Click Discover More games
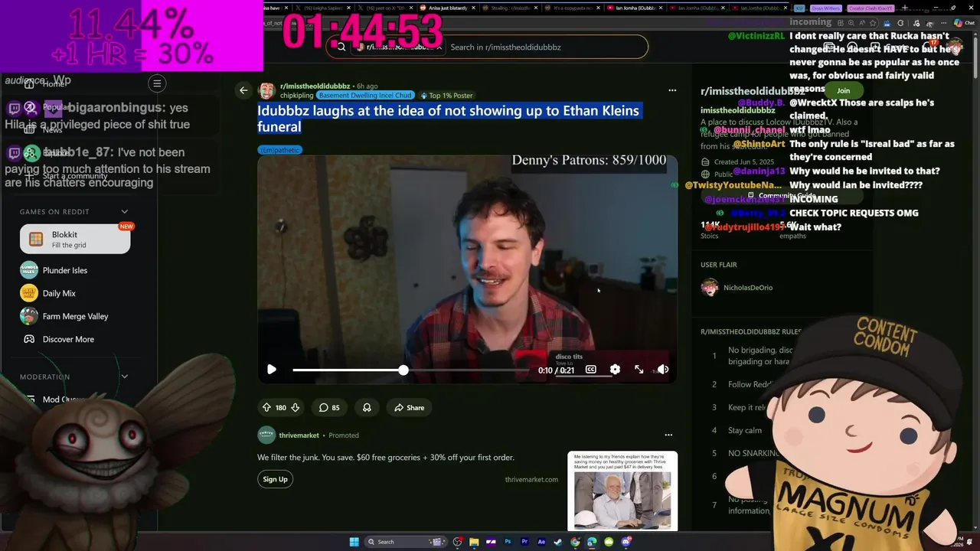980x551 pixels. [68, 339]
